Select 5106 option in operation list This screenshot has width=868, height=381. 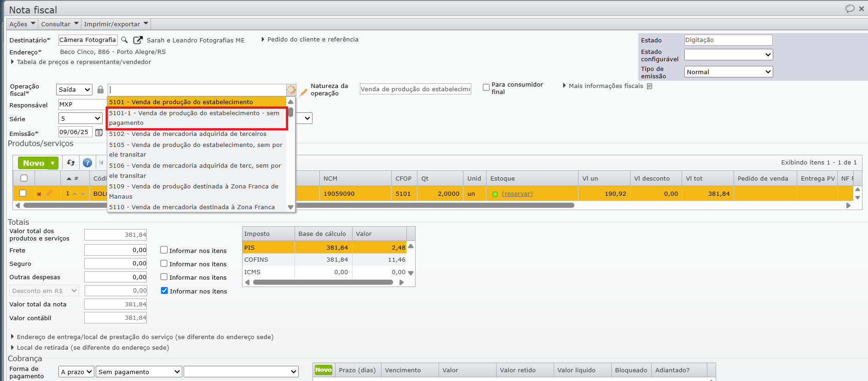[197, 170]
